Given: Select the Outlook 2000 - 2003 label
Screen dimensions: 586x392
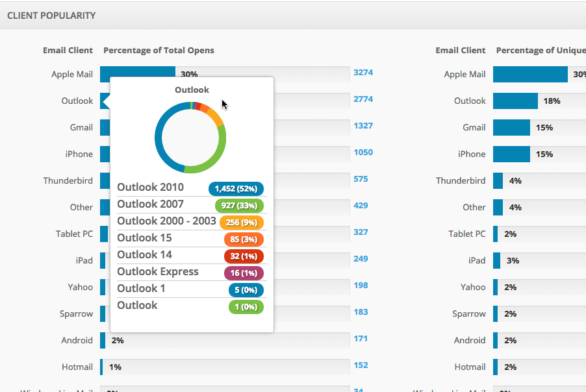Looking at the screenshot, I should [167, 221].
